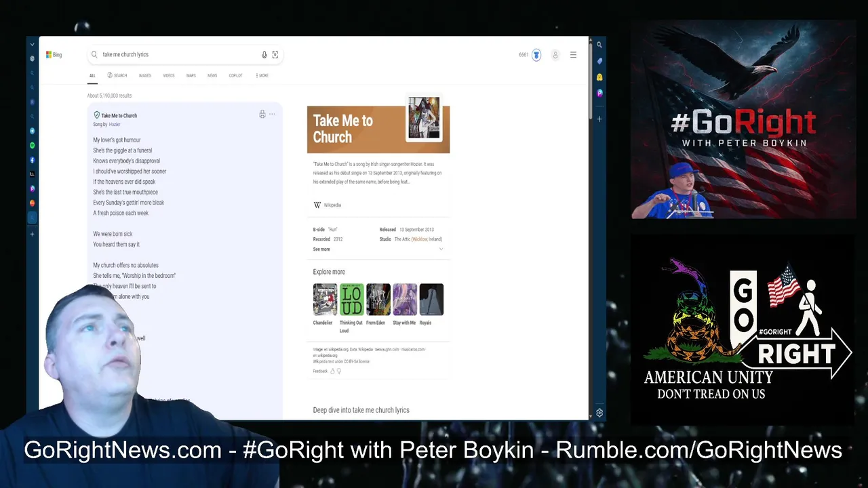Viewport: 868px width, 488px height.
Task: Click lyric line "We were born sick"
Action: point(113,234)
